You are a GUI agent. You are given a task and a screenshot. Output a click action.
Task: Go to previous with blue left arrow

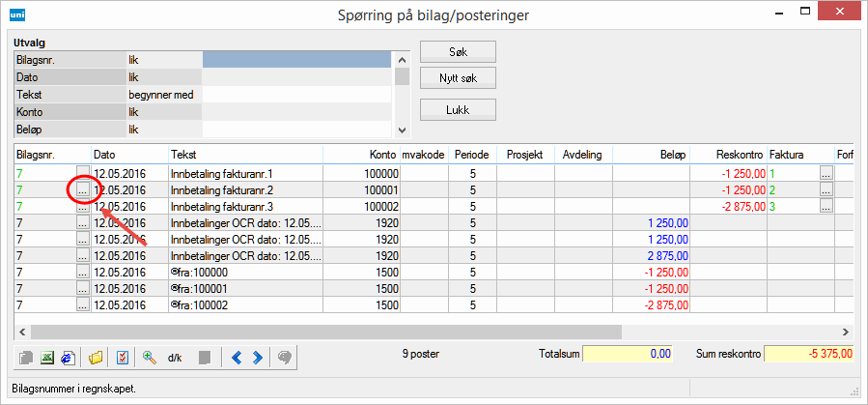237,357
